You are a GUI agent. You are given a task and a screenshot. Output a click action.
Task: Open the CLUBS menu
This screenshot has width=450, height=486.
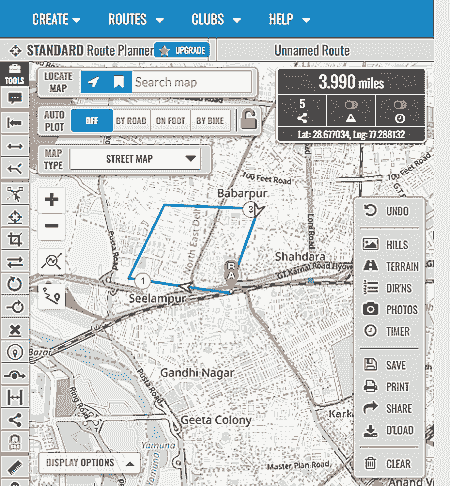pyautogui.click(x=216, y=19)
